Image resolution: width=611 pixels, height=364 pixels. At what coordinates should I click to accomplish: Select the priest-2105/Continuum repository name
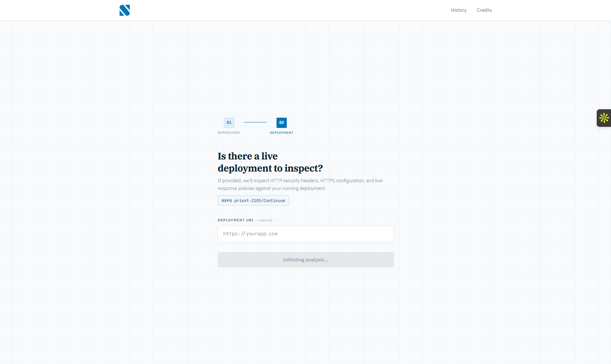click(260, 201)
